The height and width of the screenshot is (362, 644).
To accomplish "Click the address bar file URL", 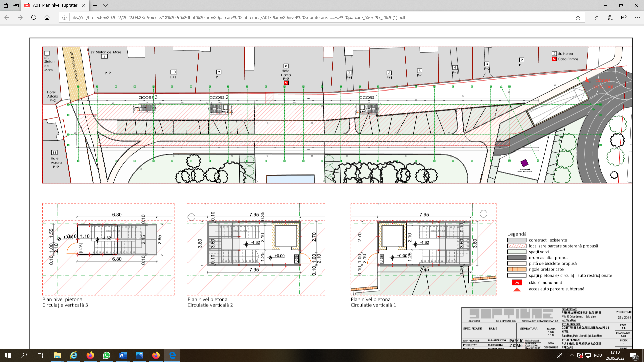I will [238, 17].
